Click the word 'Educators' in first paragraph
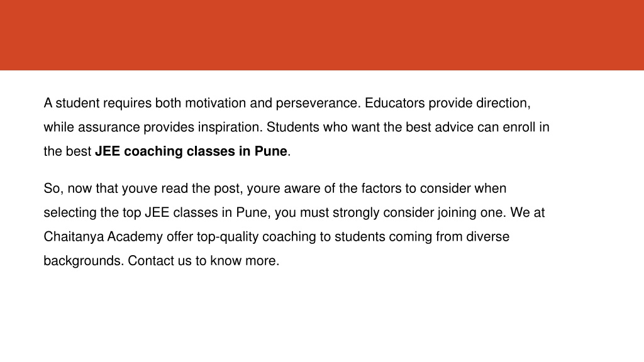The image size is (644, 362). (x=395, y=103)
